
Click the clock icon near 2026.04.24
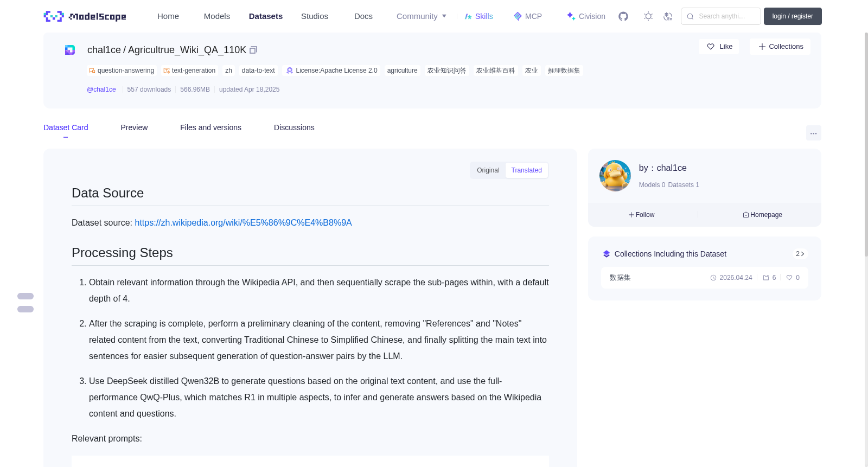click(x=713, y=278)
